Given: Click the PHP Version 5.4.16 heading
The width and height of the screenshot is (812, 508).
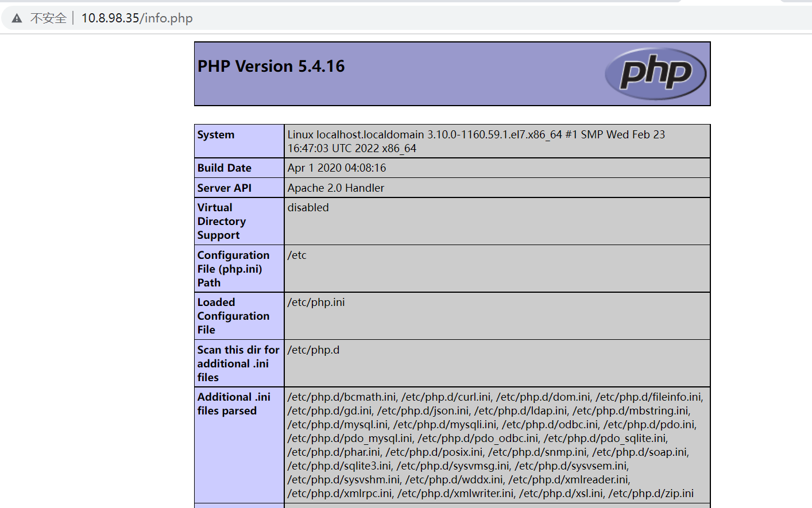Looking at the screenshot, I should pos(271,67).
